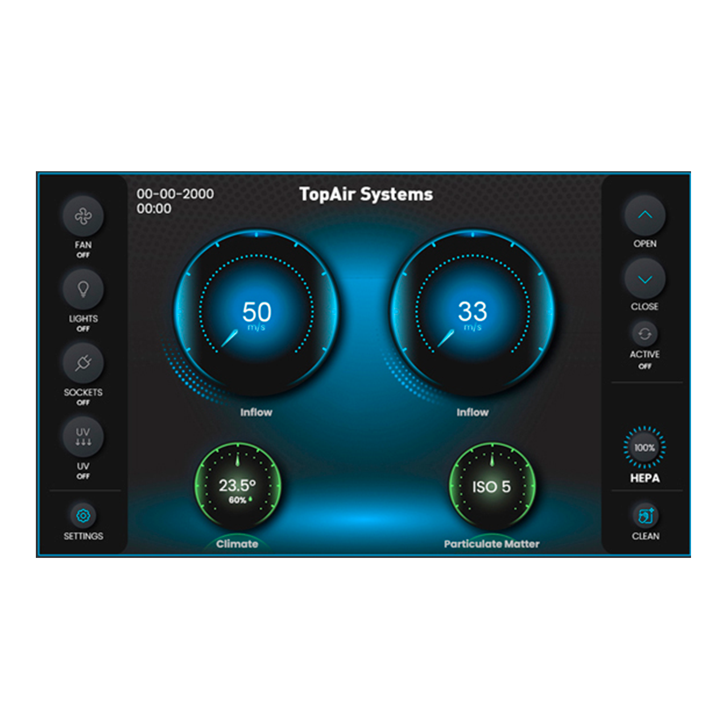Screen dimensions: 728x728
Task: Tap the Active refresh-arrows icon
Action: pyautogui.click(x=644, y=334)
